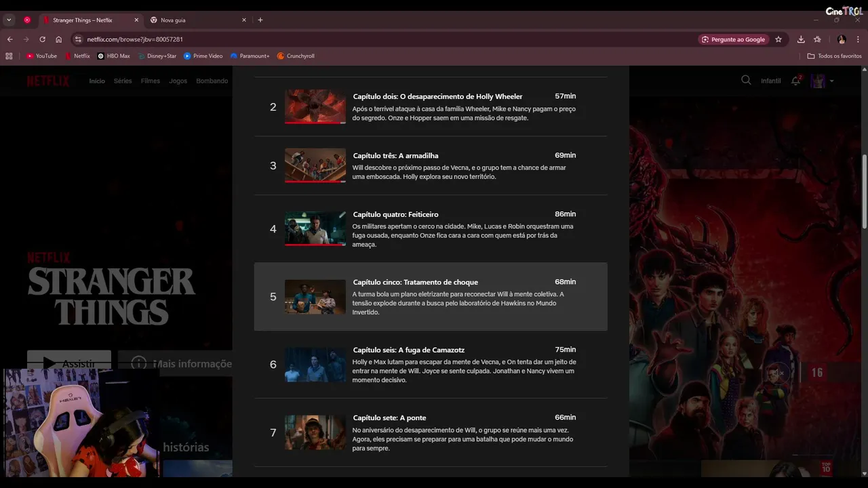Viewport: 868px width, 488px height.
Task: Open the YouTube bookmark
Action: pyautogui.click(x=41, y=56)
